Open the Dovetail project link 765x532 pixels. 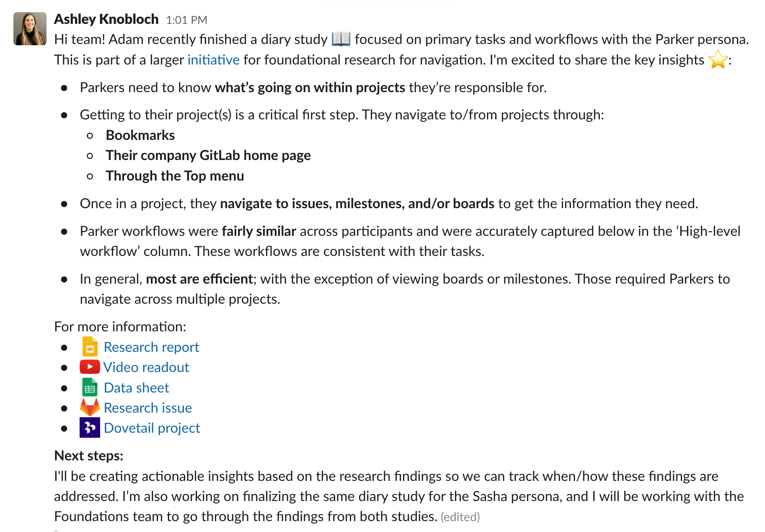click(x=152, y=428)
